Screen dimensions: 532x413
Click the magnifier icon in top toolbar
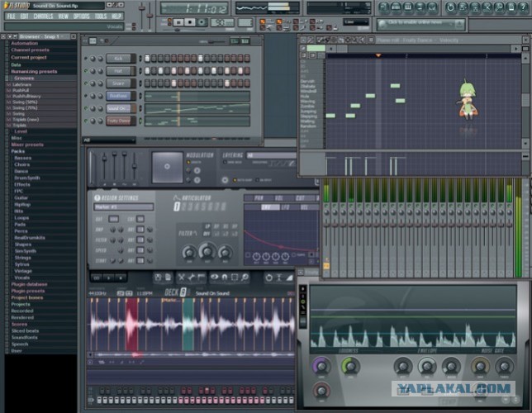click(x=499, y=7)
